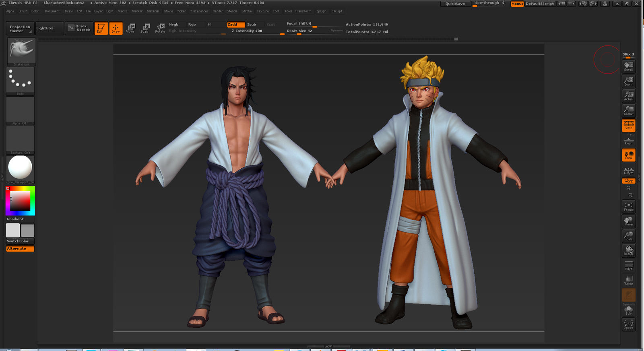
Task: Open the Color menu
Action: pyautogui.click(x=35, y=11)
